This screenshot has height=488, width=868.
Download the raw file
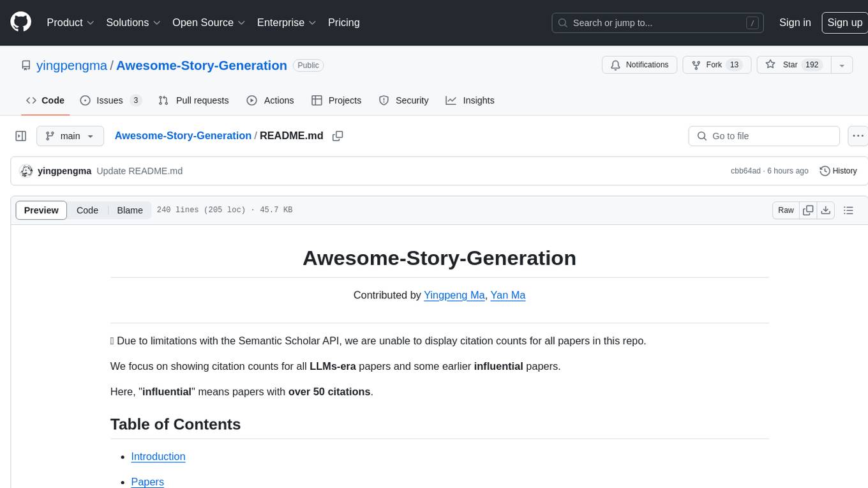point(826,210)
